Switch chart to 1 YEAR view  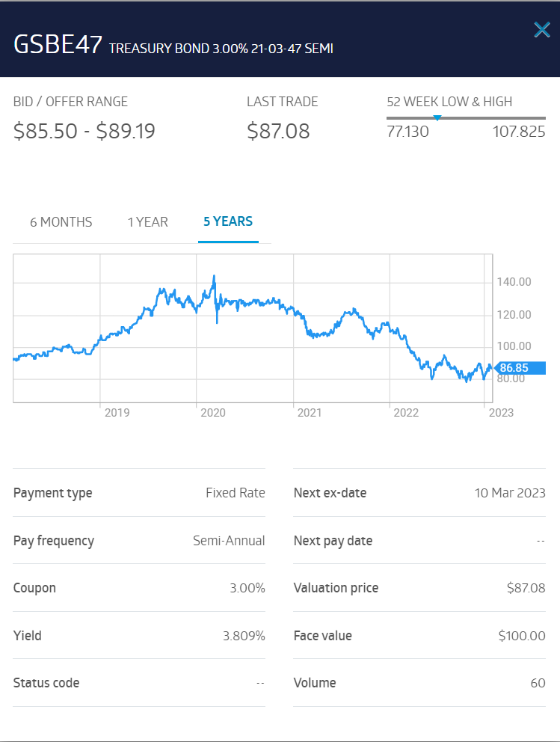click(147, 222)
